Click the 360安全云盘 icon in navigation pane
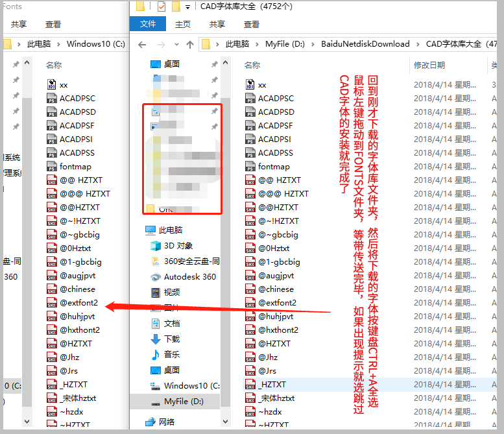The image size is (504, 434). 156,261
